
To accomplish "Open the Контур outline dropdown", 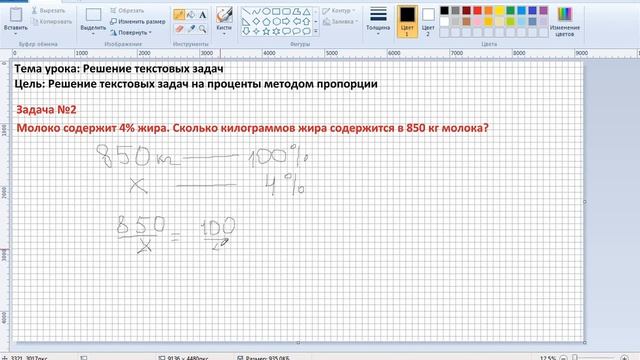I will coord(339,11).
